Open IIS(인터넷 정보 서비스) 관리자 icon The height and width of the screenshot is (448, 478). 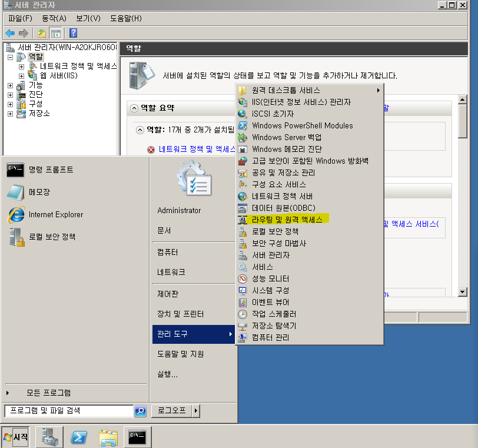[243, 102]
